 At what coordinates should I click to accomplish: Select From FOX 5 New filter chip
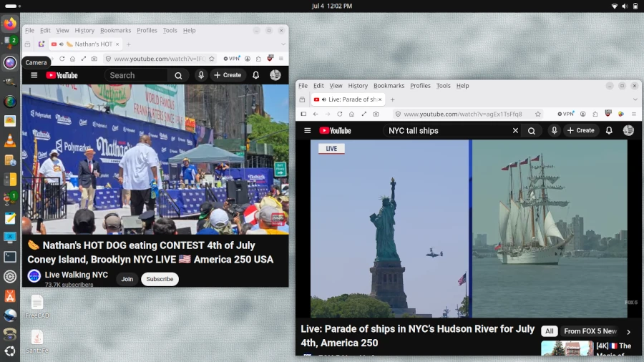point(590,331)
